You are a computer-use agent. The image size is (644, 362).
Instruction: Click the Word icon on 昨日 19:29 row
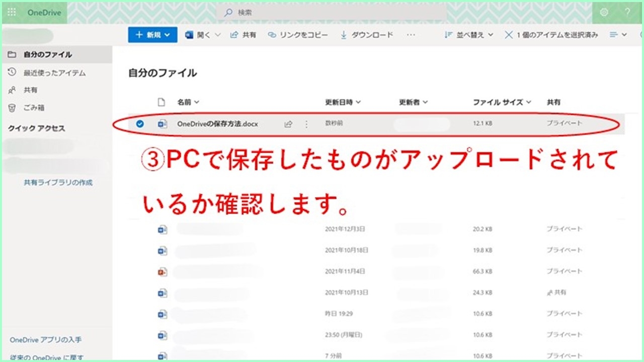tap(162, 314)
